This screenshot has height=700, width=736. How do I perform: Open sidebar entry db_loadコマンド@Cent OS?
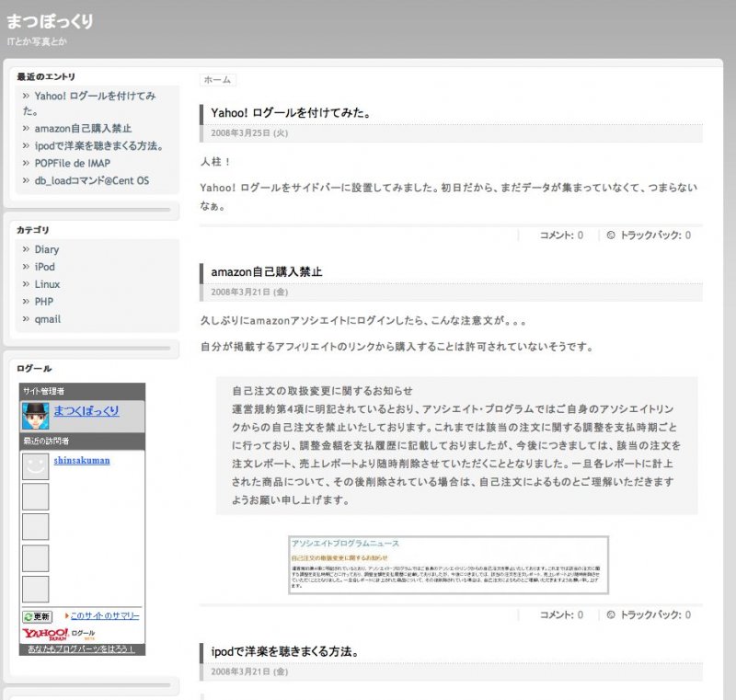91,180
